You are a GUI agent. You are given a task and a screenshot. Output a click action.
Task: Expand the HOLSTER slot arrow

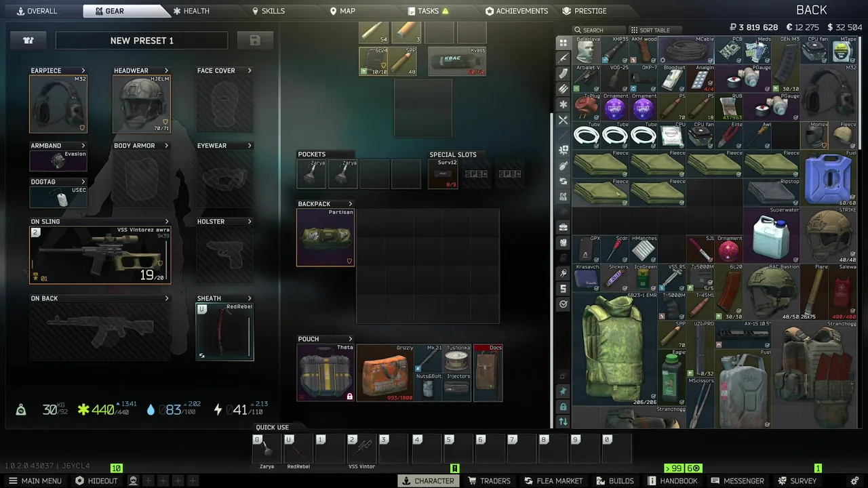(250, 222)
